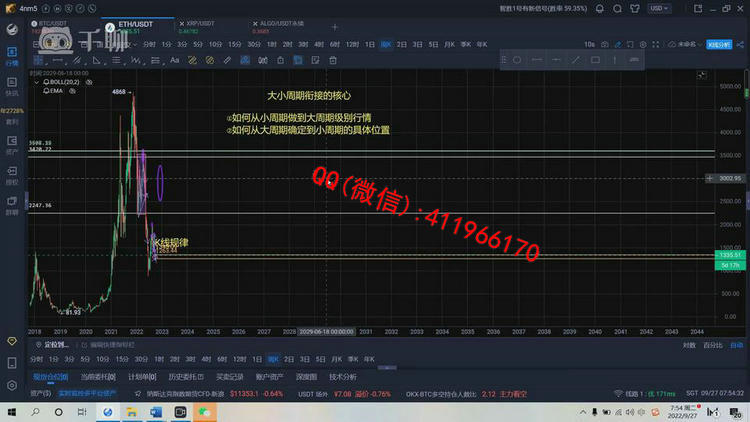The height and width of the screenshot is (422, 750).
Task: Select the circle shape in the floating drawing toolbar
Action: [517, 60]
